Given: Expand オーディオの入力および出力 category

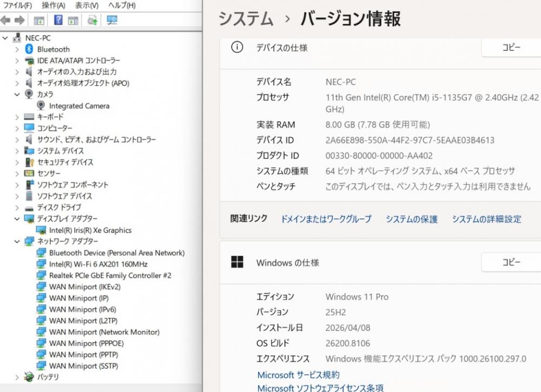Looking at the screenshot, I should (17, 72).
